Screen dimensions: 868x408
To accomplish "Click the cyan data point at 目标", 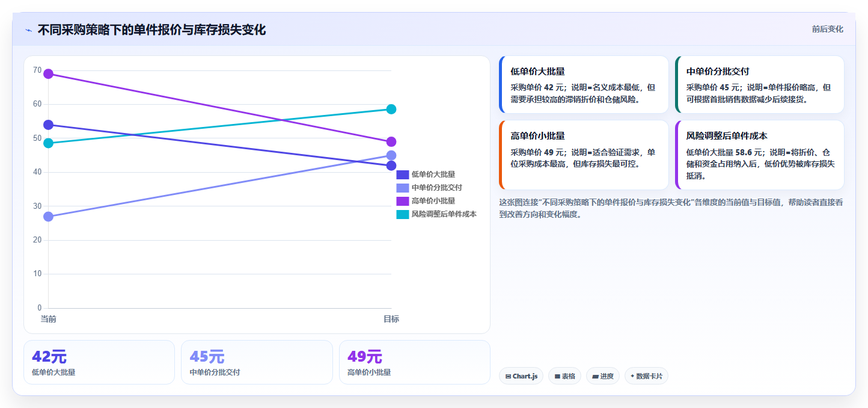I will click(391, 109).
